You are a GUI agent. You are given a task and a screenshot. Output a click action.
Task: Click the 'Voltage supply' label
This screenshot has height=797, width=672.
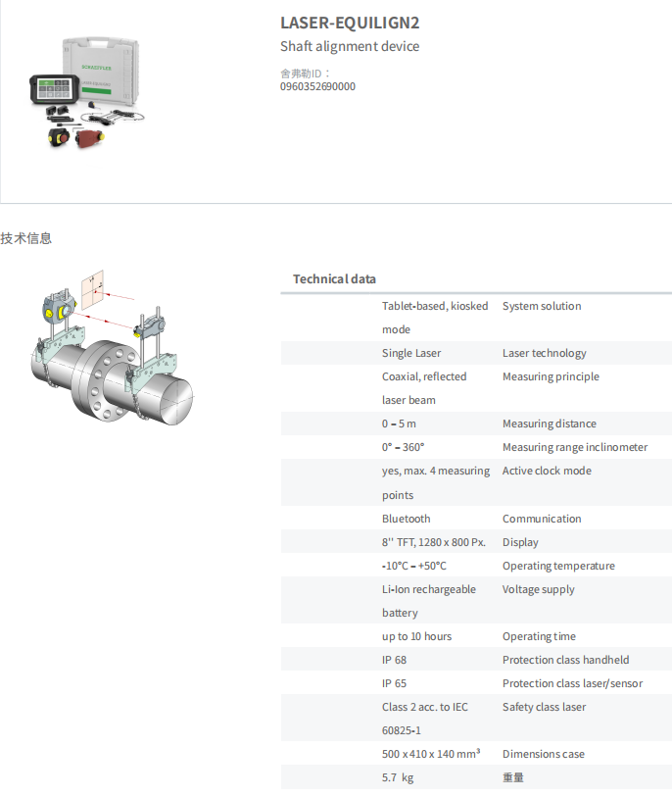[539, 589]
